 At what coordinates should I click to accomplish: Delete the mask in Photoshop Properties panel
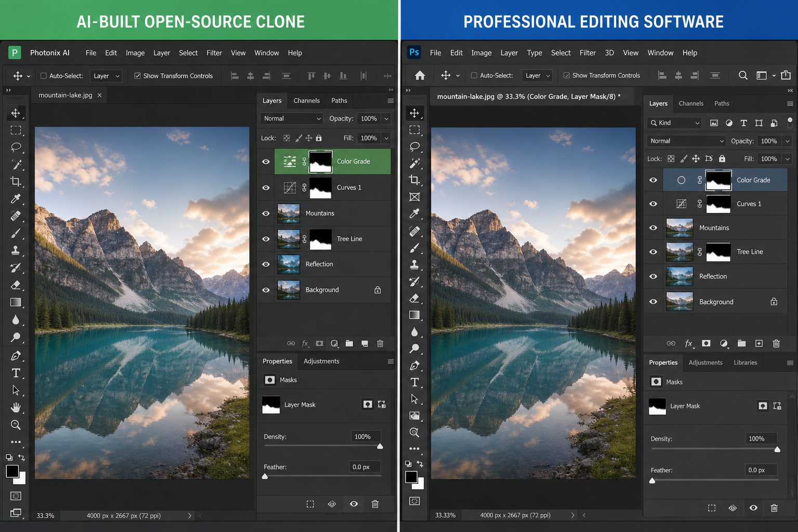774,508
